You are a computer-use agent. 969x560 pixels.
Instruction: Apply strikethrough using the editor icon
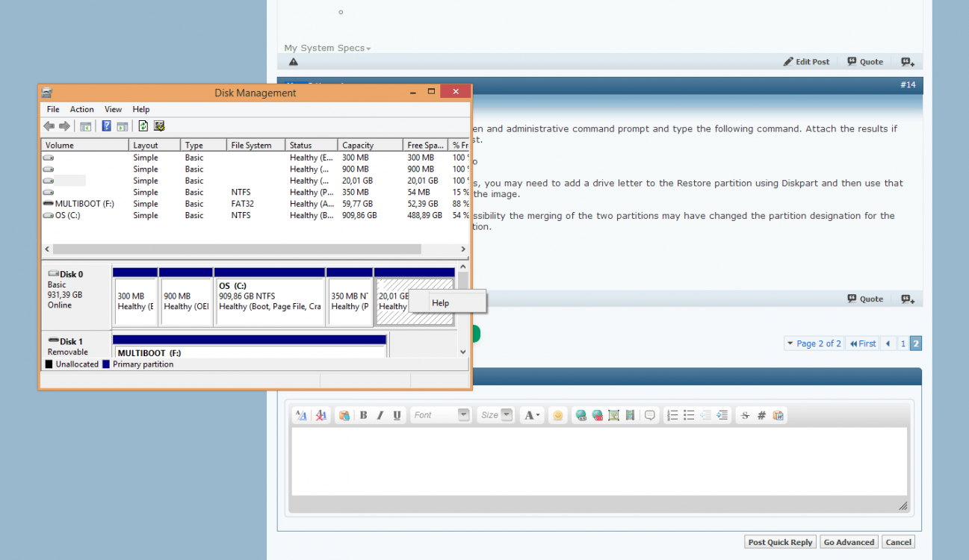pos(744,415)
